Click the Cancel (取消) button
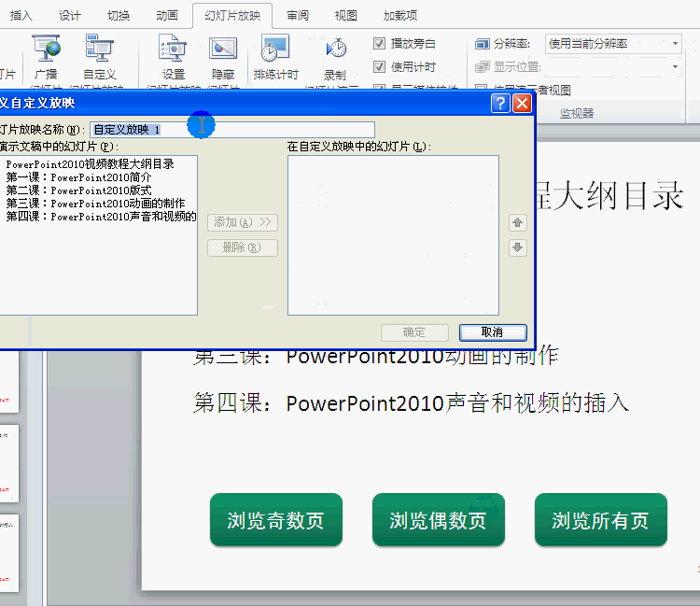Viewport: 700px width, 606px height. (493, 332)
